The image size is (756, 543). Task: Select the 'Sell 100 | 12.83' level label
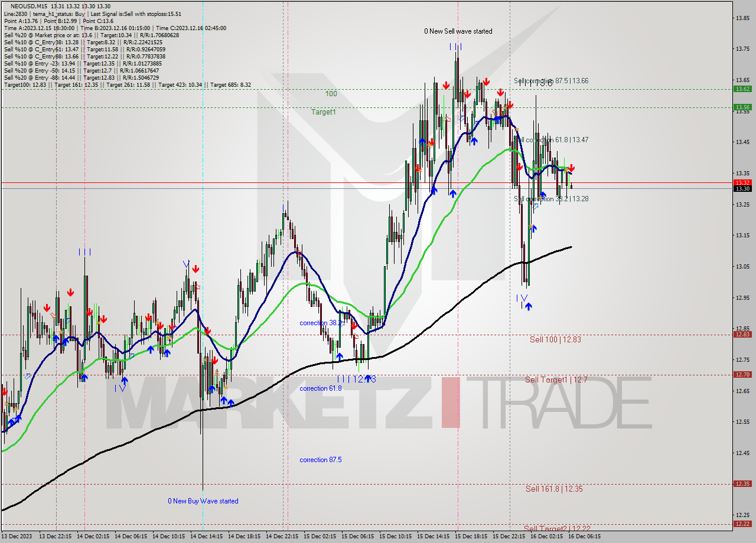(555, 339)
